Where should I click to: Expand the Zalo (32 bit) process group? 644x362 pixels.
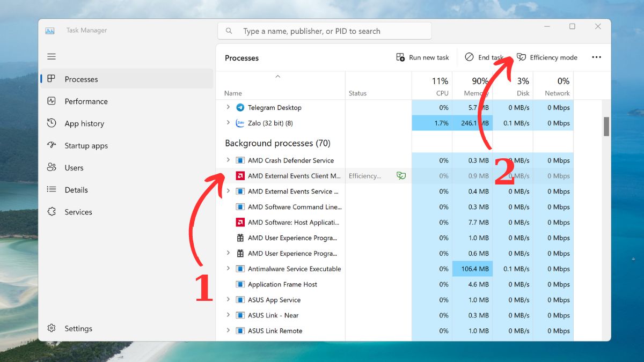click(228, 123)
